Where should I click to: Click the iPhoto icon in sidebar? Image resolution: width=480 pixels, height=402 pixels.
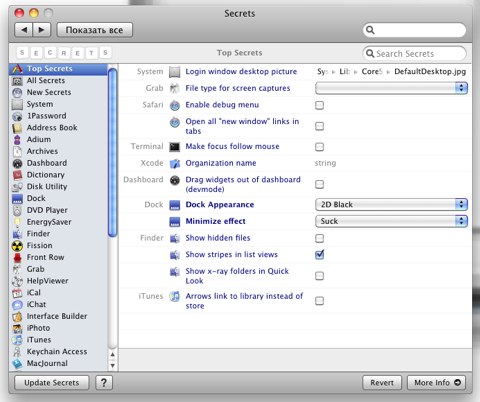(17, 328)
